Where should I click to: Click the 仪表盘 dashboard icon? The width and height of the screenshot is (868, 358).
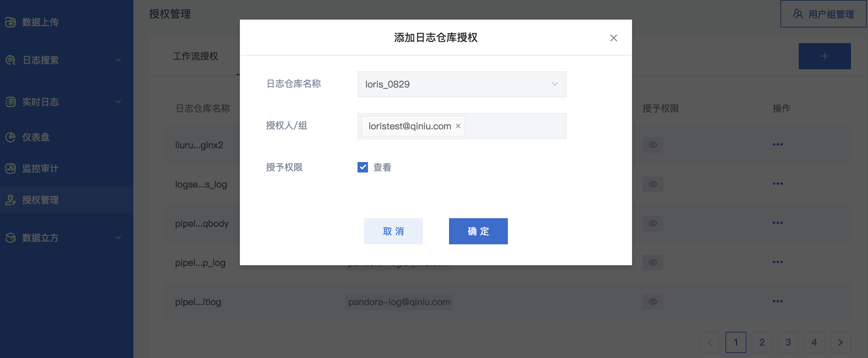pyautogui.click(x=10, y=137)
